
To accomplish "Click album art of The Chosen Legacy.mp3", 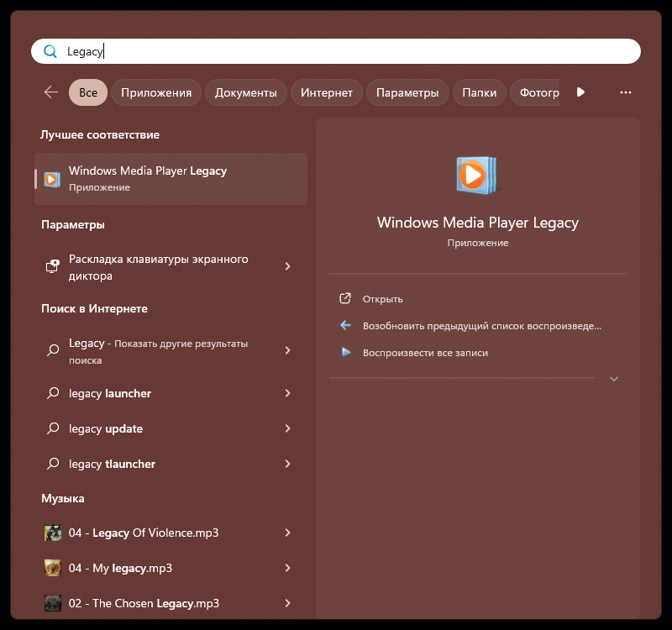I will coord(53,603).
